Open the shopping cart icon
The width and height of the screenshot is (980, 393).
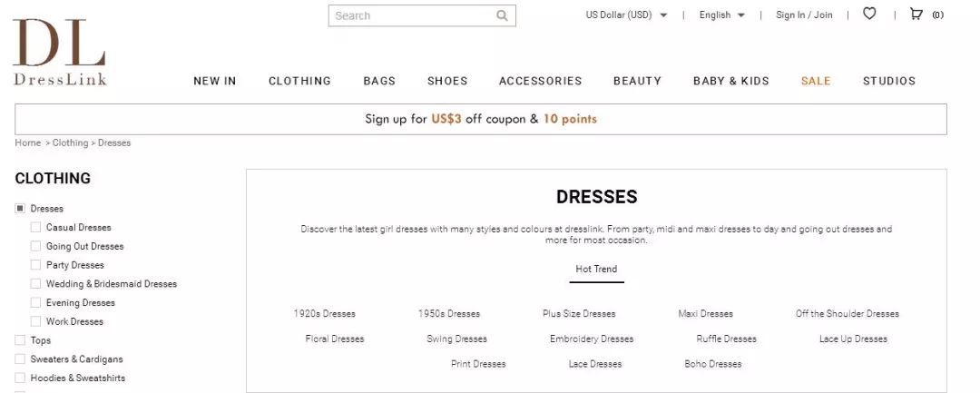point(916,14)
